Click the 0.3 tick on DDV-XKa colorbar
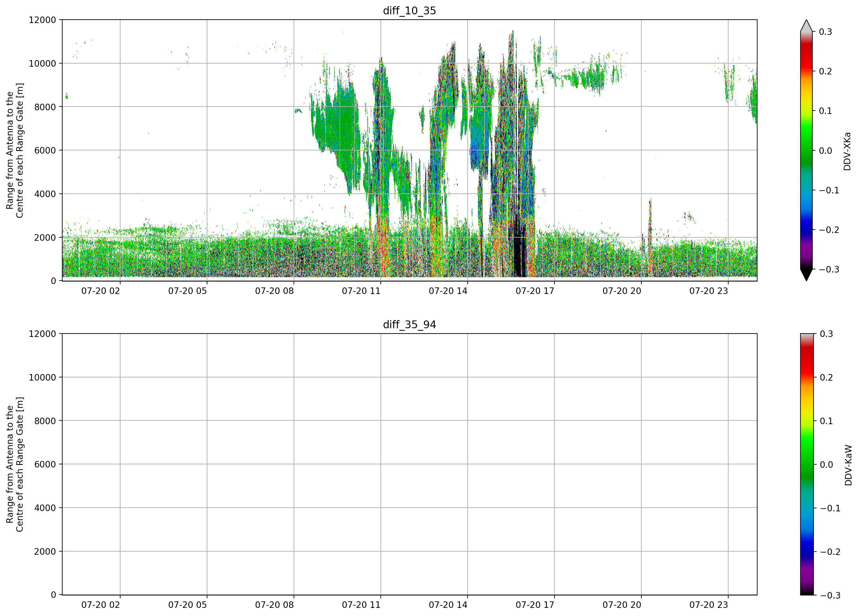Image resolution: width=859 pixels, height=616 pixels. [825, 32]
